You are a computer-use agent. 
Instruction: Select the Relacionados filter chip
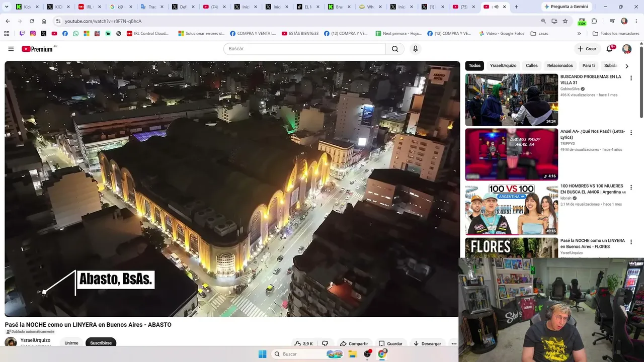tap(560, 66)
